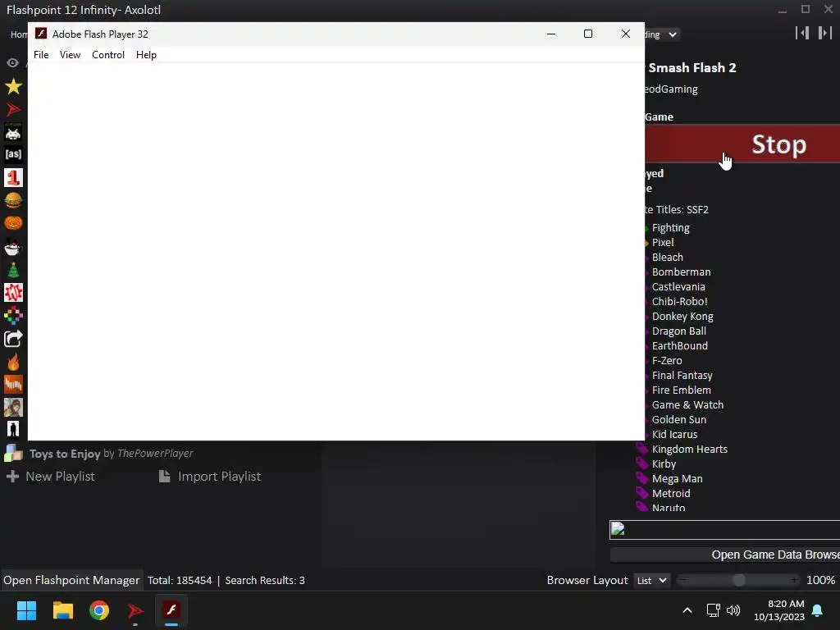The width and height of the screenshot is (840, 630).
Task: Open the File menu in Flash Player
Action: pyautogui.click(x=41, y=55)
